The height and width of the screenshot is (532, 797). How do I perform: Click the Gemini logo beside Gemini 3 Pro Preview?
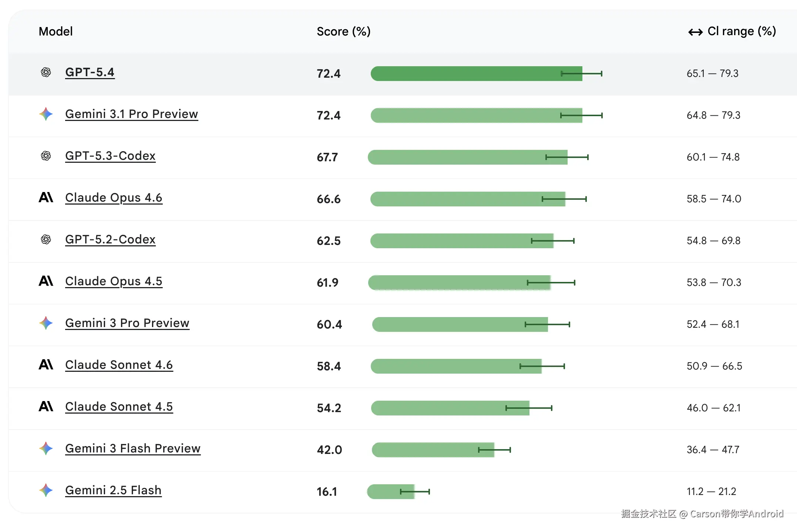[46, 323]
